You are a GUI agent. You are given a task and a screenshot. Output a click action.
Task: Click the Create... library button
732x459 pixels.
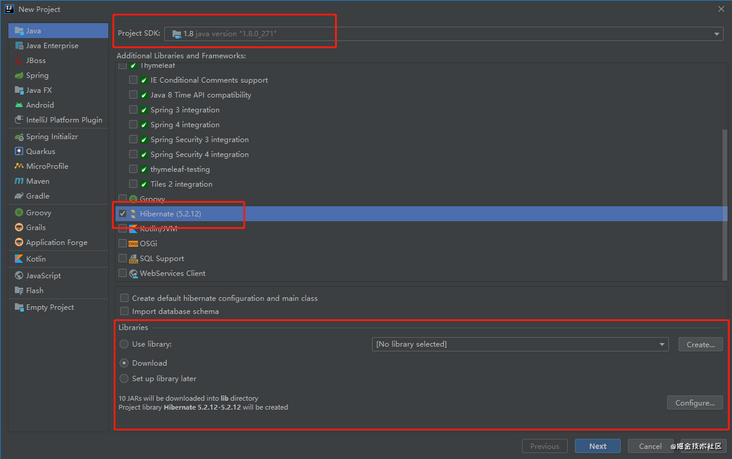(700, 345)
